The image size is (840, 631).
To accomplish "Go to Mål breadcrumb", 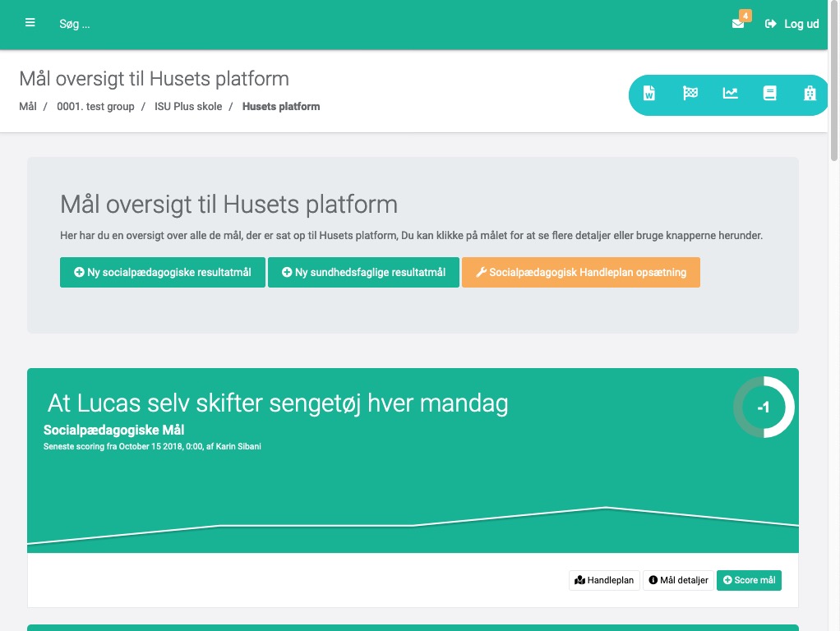I will [28, 107].
